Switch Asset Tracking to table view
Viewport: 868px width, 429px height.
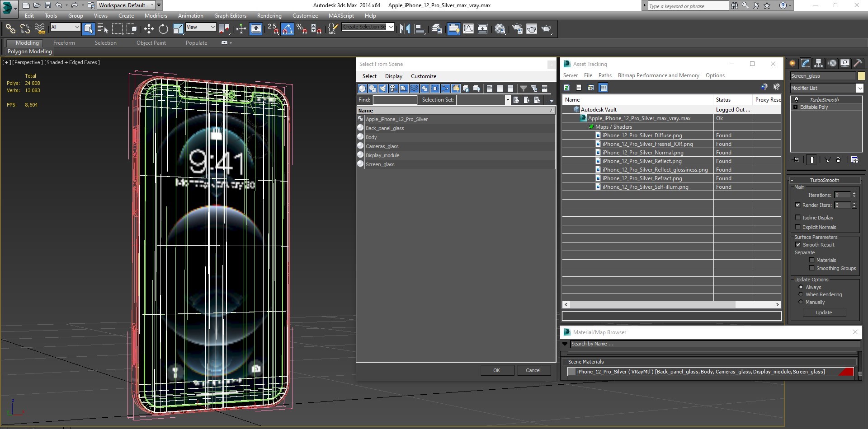[x=603, y=88]
